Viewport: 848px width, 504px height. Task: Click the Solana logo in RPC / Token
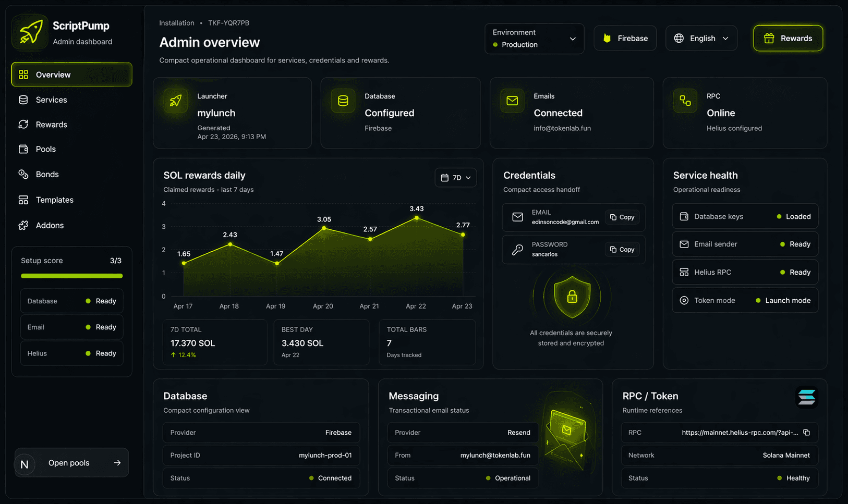(x=806, y=397)
